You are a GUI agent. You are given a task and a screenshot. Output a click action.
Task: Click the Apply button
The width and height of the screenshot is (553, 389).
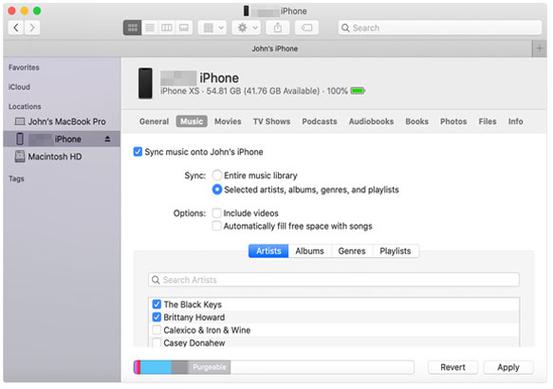pyautogui.click(x=508, y=367)
